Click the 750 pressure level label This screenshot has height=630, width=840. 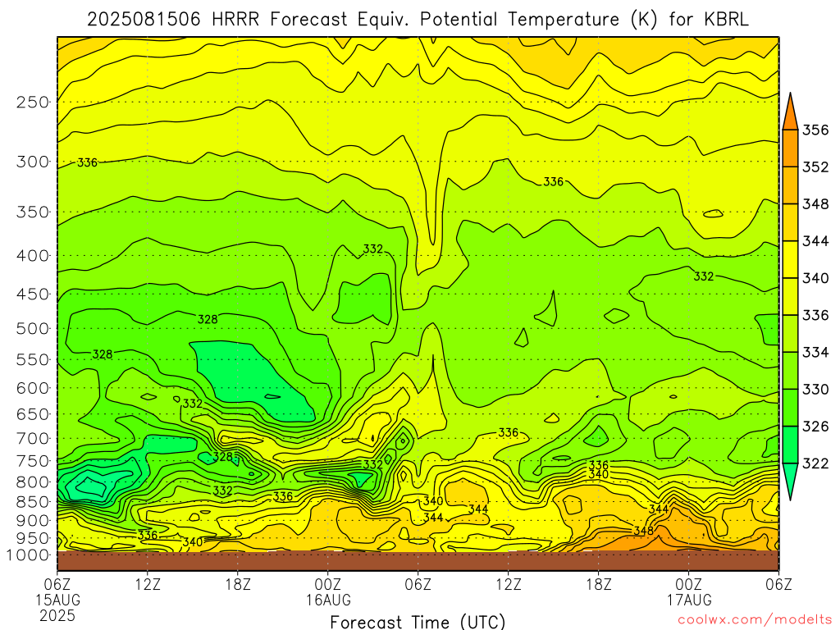pyautogui.click(x=33, y=461)
